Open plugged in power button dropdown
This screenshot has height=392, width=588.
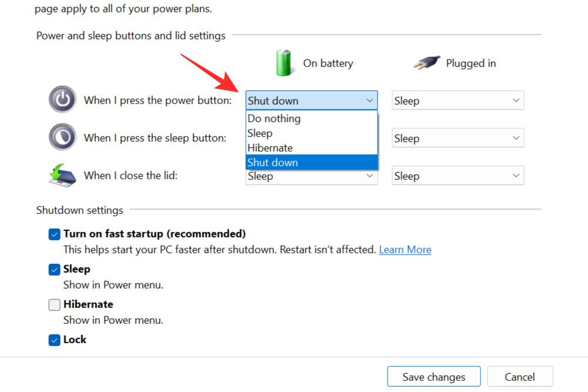pyautogui.click(x=457, y=100)
